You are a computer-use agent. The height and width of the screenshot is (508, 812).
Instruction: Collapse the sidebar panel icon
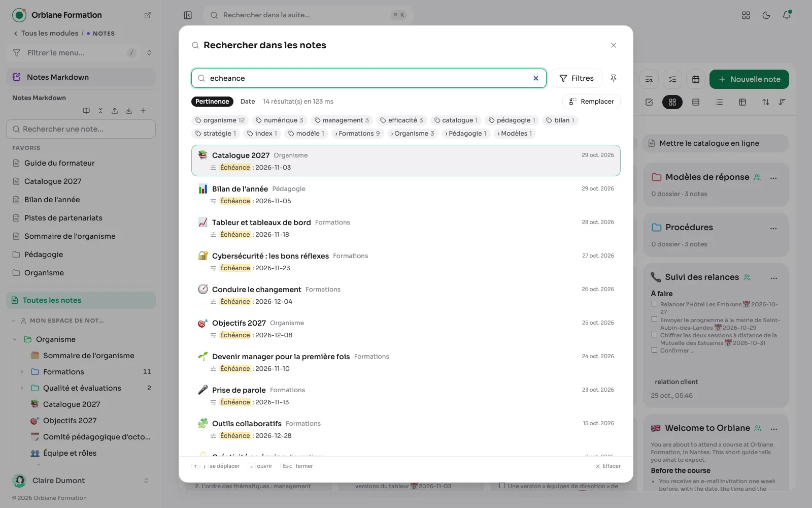click(188, 15)
